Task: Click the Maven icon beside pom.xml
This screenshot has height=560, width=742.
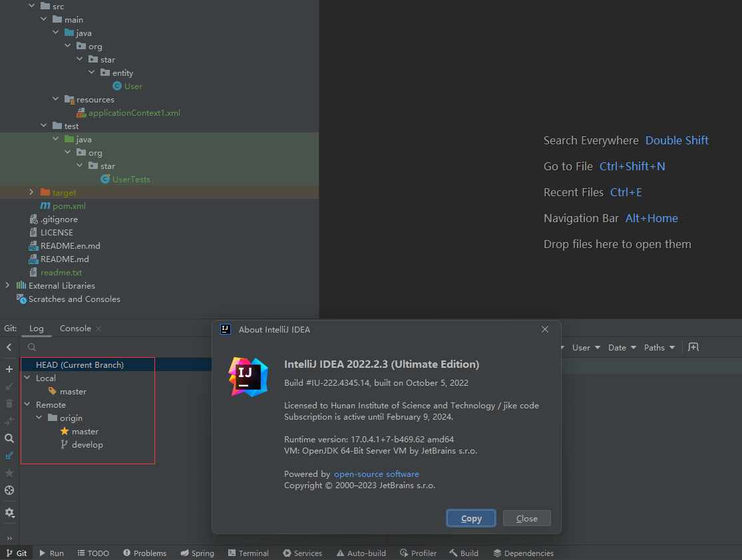Action: [x=45, y=206]
